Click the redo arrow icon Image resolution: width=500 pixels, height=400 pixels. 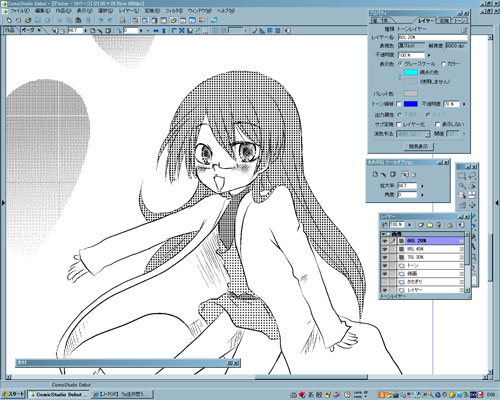click(x=110, y=20)
